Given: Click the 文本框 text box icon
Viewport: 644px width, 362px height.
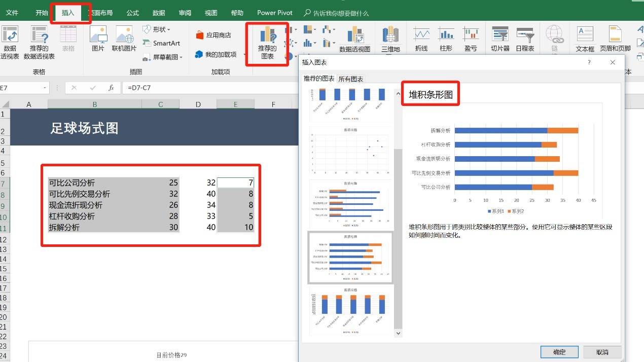Looking at the screenshot, I should click(585, 39).
